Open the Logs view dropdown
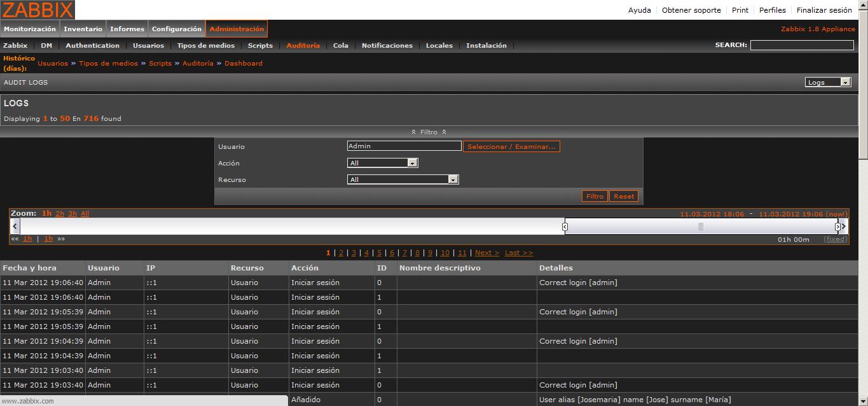The width and height of the screenshot is (868, 406). (x=827, y=82)
